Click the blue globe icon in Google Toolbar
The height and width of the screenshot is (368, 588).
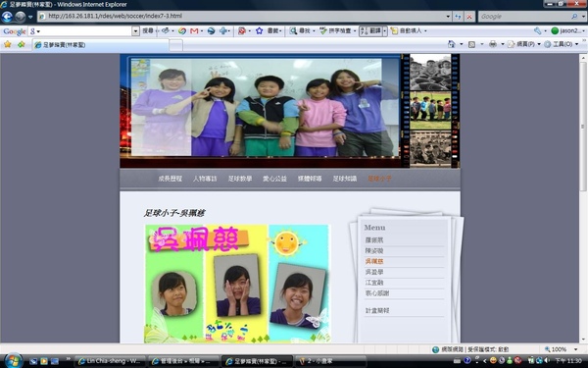point(211,30)
